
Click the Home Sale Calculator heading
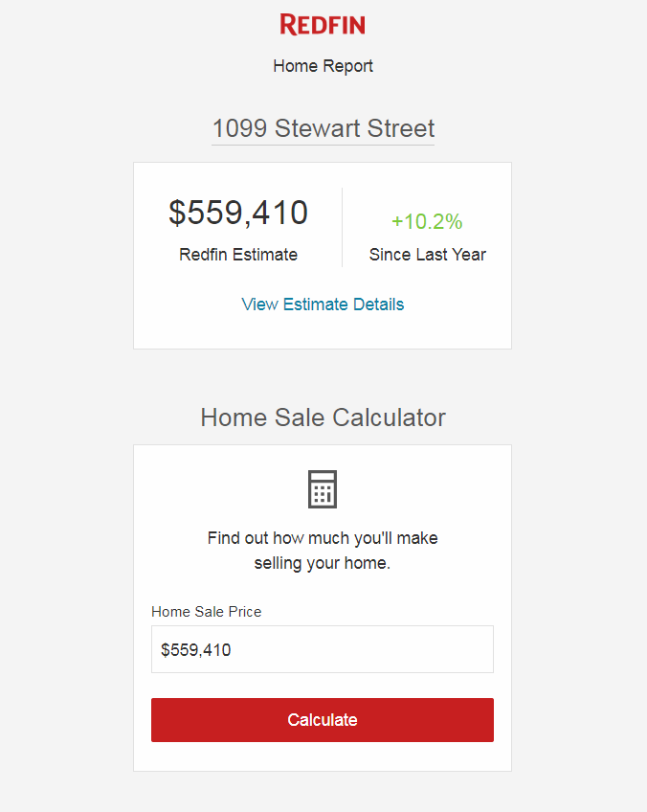click(x=323, y=417)
